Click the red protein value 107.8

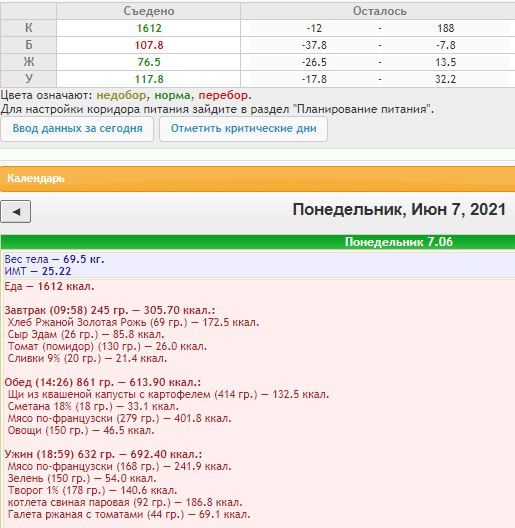click(149, 45)
